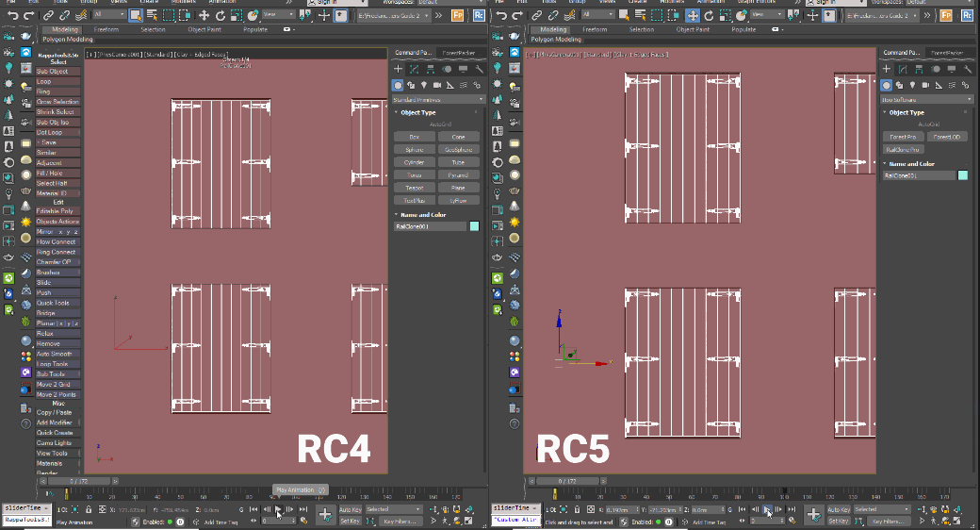This screenshot has height=530, width=980.
Task: Click the RailClone Pro object button
Action: (902, 149)
